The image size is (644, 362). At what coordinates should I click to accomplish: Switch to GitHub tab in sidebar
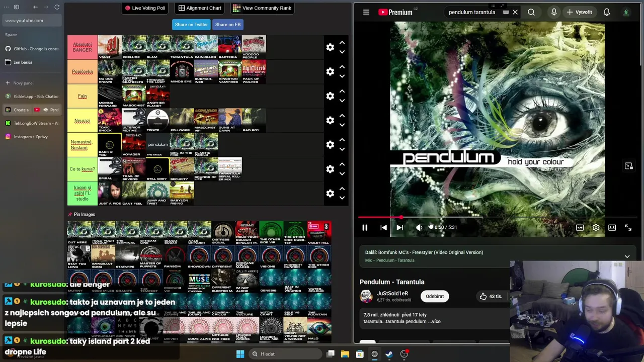coord(31,49)
